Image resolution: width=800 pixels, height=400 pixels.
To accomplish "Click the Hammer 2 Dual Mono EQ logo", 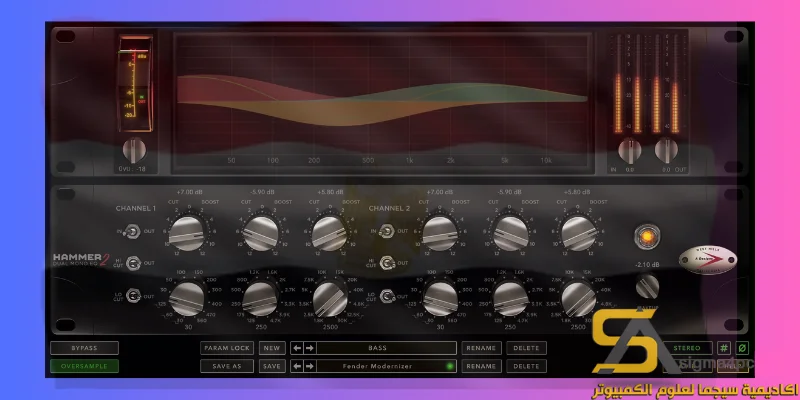I will point(81,259).
